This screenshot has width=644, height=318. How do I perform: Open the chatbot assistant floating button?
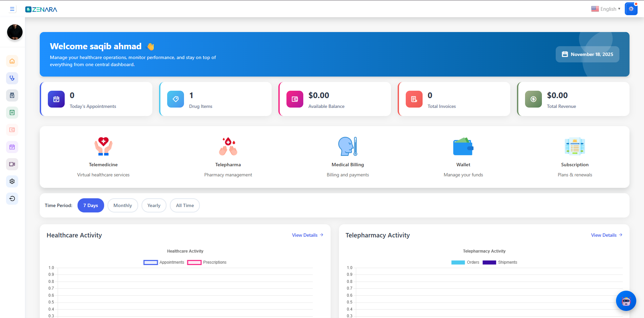(x=626, y=301)
